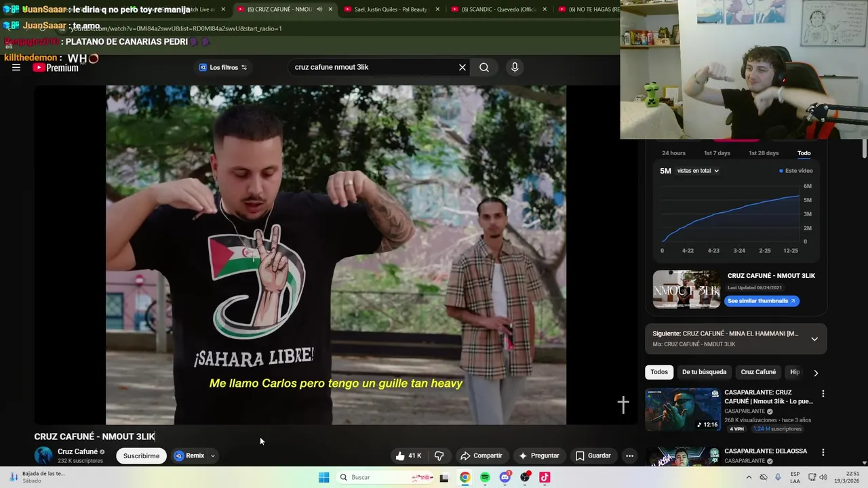The height and width of the screenshot is (488, 868).
Task: Select the Todo stats tab
Action: [804, 153]
